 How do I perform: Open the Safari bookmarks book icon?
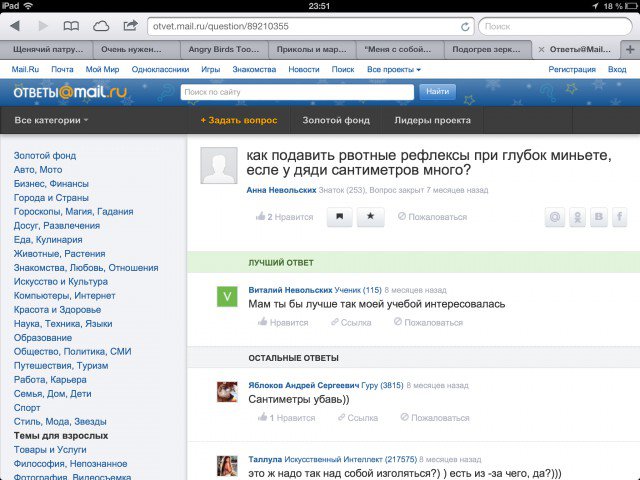click(72, 25)
